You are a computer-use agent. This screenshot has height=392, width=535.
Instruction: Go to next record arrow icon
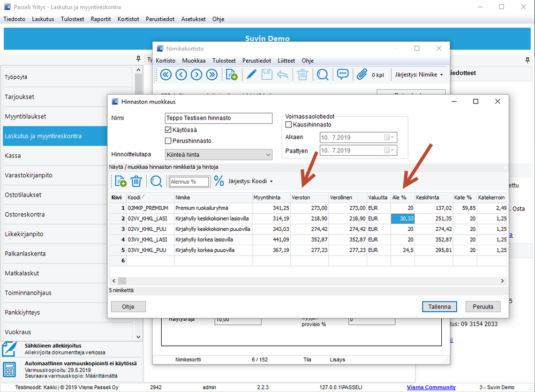click(197, 74)
